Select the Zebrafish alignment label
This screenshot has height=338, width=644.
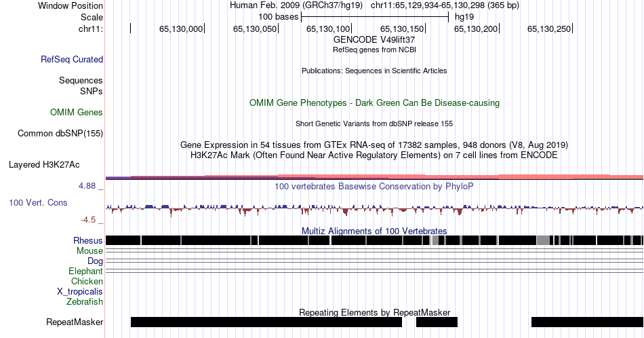pos(84,301)
